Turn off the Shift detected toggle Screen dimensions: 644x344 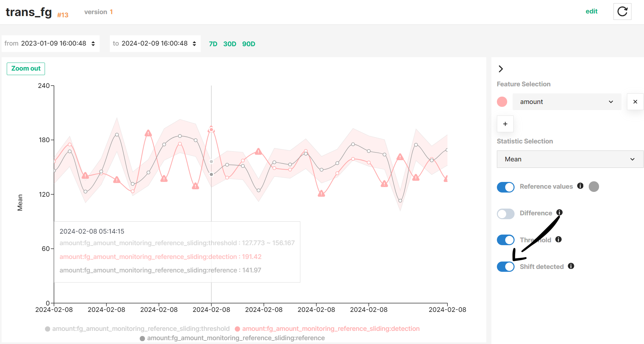[505, 267]
